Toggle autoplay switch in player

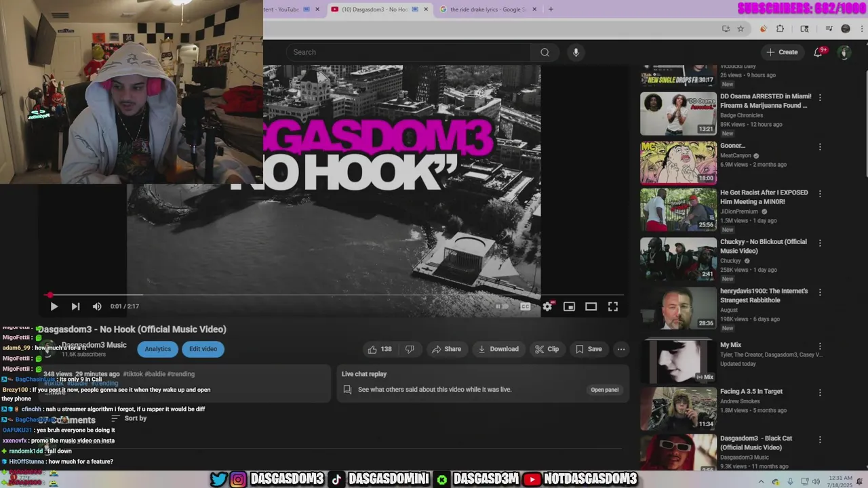click(x=502, y=306)
